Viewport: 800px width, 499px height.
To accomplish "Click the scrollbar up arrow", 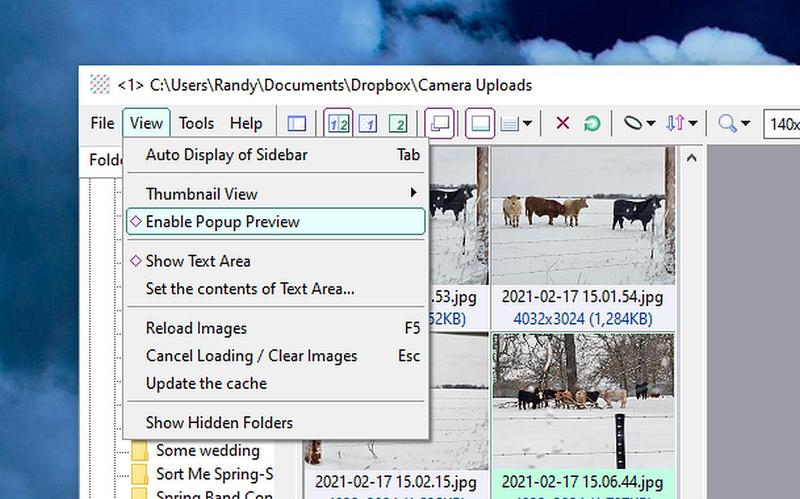I will pos(691,158).
